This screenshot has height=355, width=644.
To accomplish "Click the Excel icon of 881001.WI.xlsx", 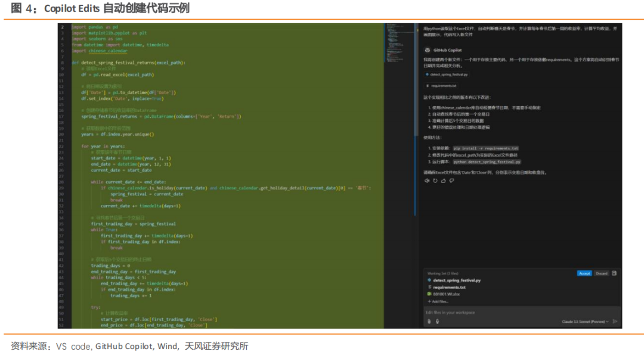I will click(x=429, y=294).
